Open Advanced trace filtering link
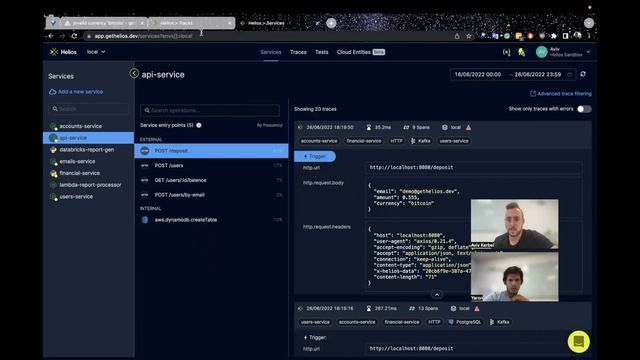640x360 pixels. pyautogui.click(x=560, y=94)
